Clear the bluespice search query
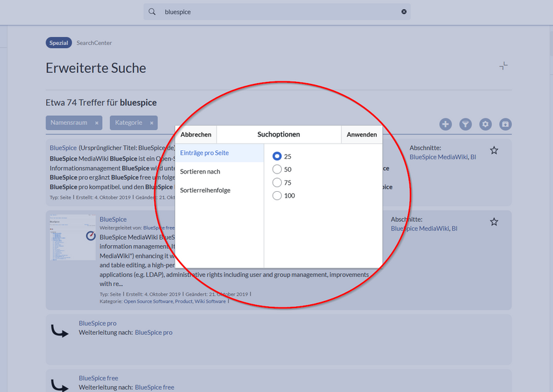 click(x=404, y=12)
